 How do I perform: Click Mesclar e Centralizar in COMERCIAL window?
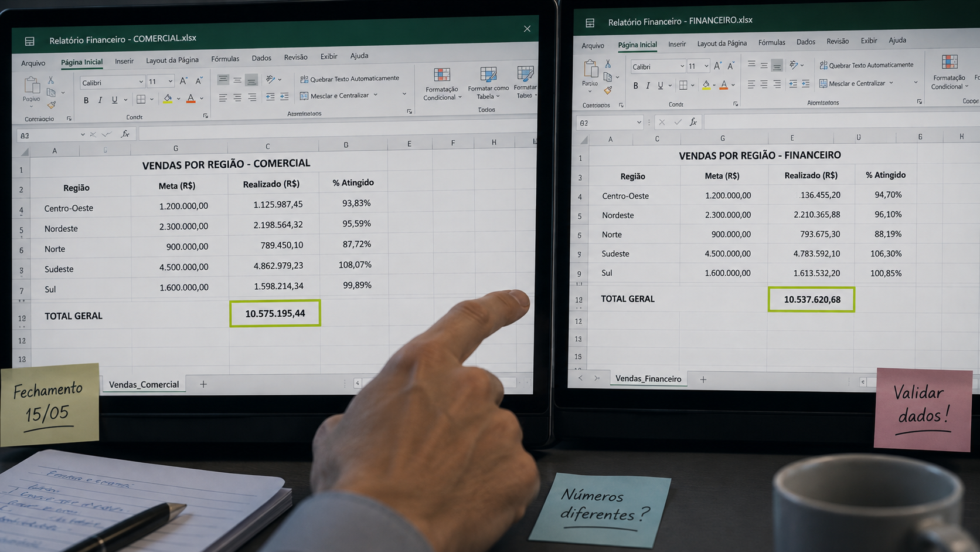click(335, 96)
